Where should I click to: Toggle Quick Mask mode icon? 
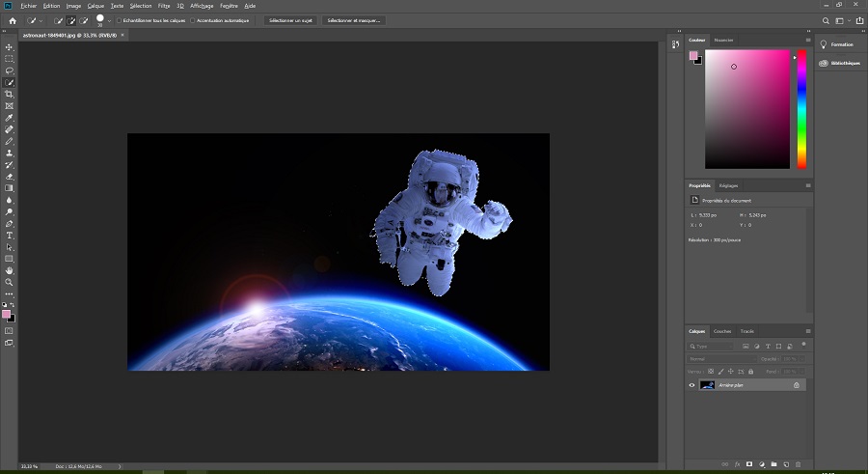pos(9,331)
